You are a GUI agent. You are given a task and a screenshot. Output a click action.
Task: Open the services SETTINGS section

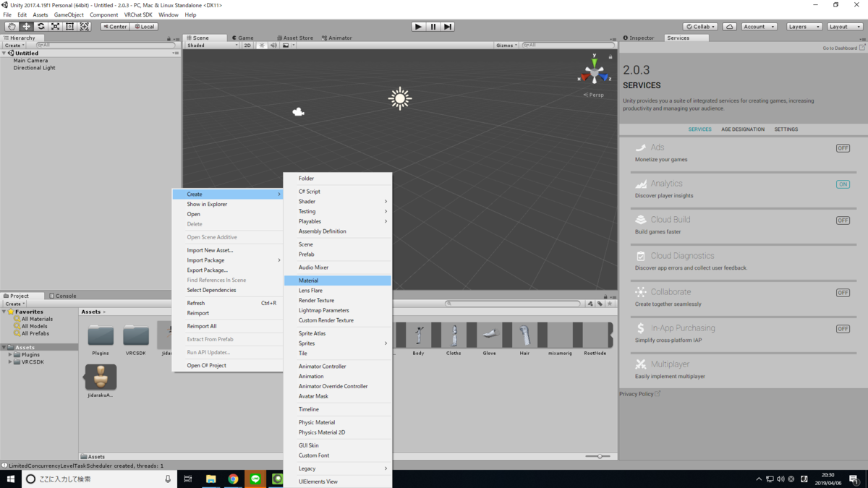[x=786, y=129]
